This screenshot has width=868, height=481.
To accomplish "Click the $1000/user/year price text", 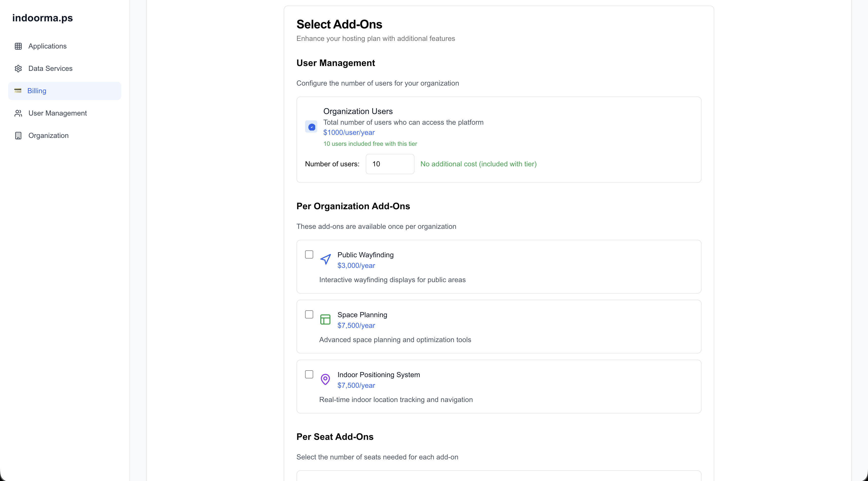I will (349, 133).
